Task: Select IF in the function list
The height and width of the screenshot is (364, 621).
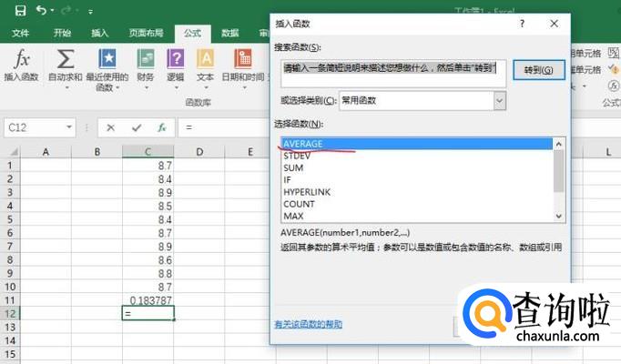Action: click(417, 180)
